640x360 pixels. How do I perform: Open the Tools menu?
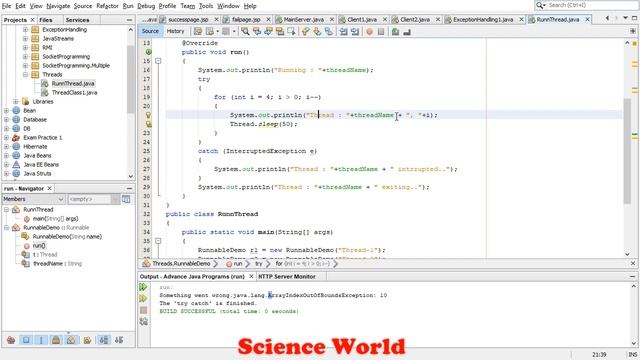point(206,6)
